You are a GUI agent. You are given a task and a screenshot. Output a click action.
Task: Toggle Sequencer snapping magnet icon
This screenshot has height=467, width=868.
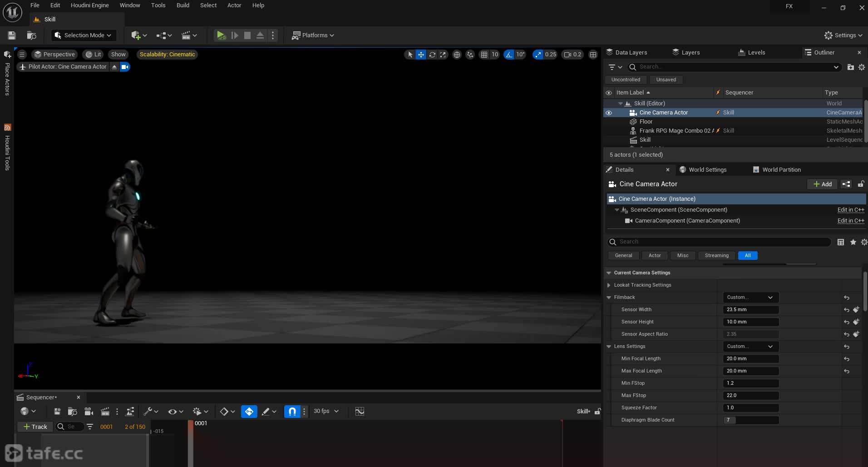[x=292, y=412]
